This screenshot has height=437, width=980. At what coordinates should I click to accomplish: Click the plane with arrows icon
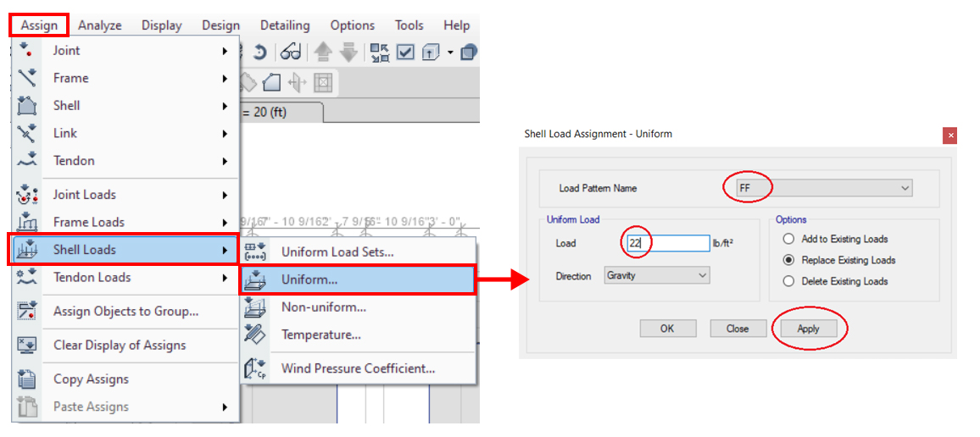296,82
